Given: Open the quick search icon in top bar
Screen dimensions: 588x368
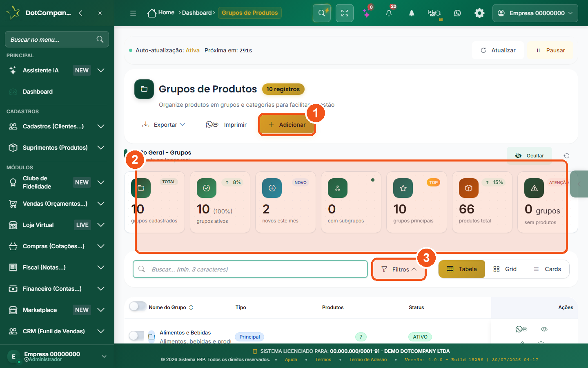Looking at the screenshot, I should pos(322,13).
